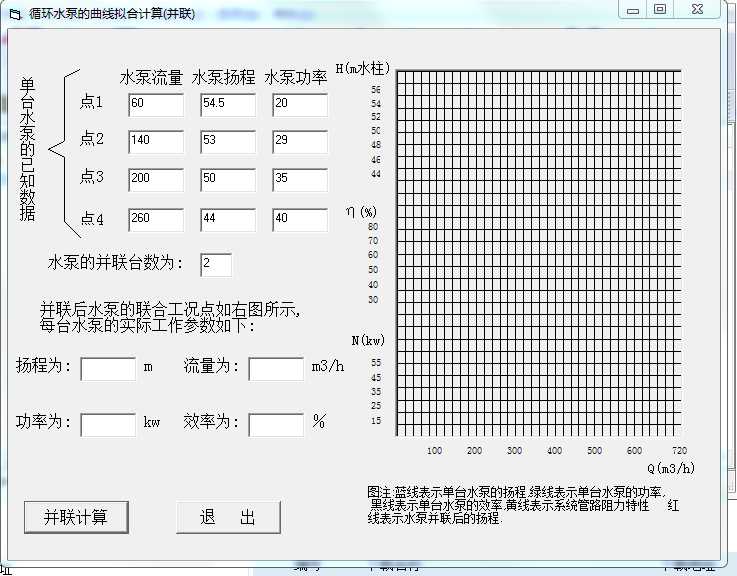
Task: Select the 点4 水泵扬程 field containing 44
Action: (228, 220)
